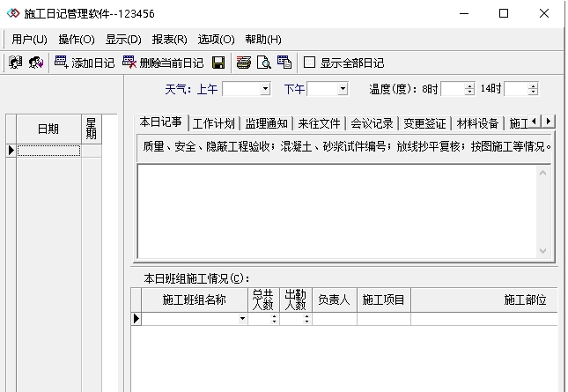The height and width of the screenshot is (392, 568).
Task: Open print preview magnifier icon
Action: 263,63
